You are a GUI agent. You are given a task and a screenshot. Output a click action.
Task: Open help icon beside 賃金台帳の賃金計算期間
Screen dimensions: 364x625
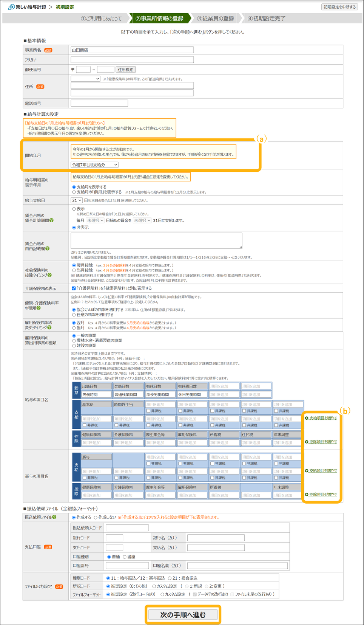coord(51,220)
